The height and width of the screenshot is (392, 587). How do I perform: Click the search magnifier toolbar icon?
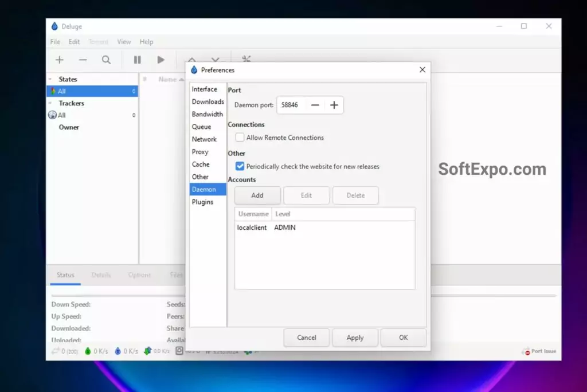(107, 60)
